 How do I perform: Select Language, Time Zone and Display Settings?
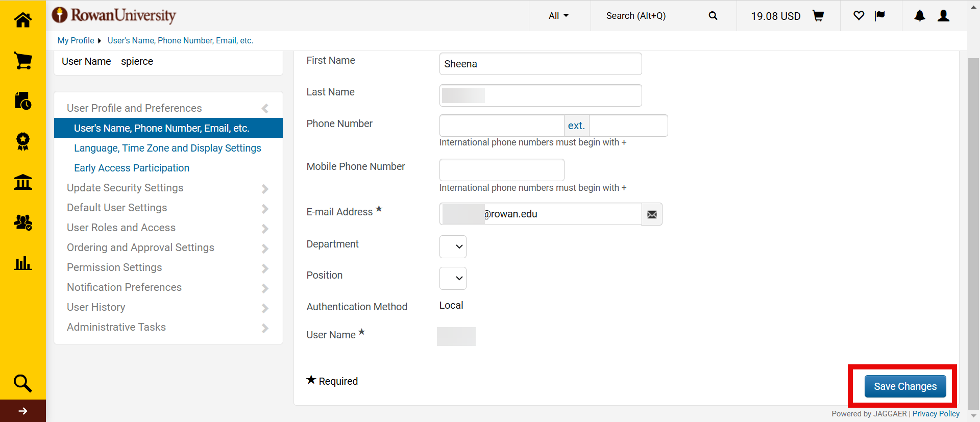point(167,148)
